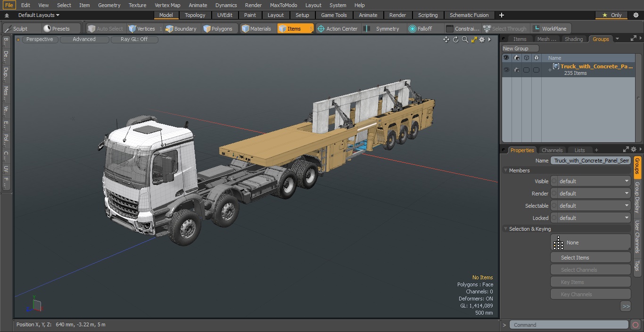Add a new layout tab with plus icon

click(x=502, y=15)
